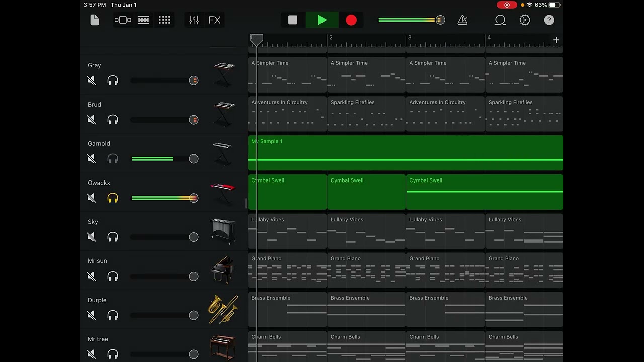This screenshot has width=644, height=362.
Task: Toggle the metronome
Action: tap(462, 20)
